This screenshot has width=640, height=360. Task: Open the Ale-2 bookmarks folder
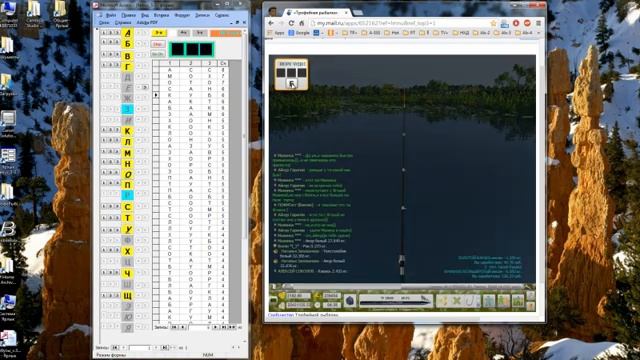(481, 33)
